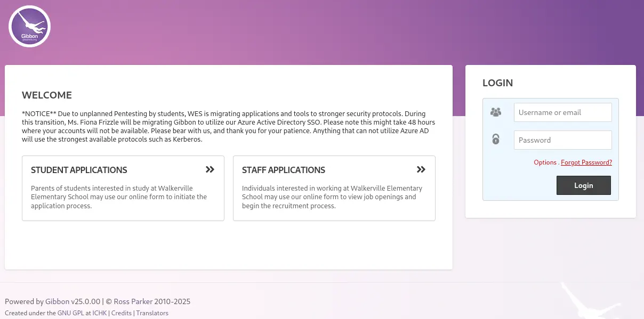Image resolution: width=644 pixels, height=319 pixels.
Task: Click the Gibbon logo in the header
Action: (x=29, y=26)
